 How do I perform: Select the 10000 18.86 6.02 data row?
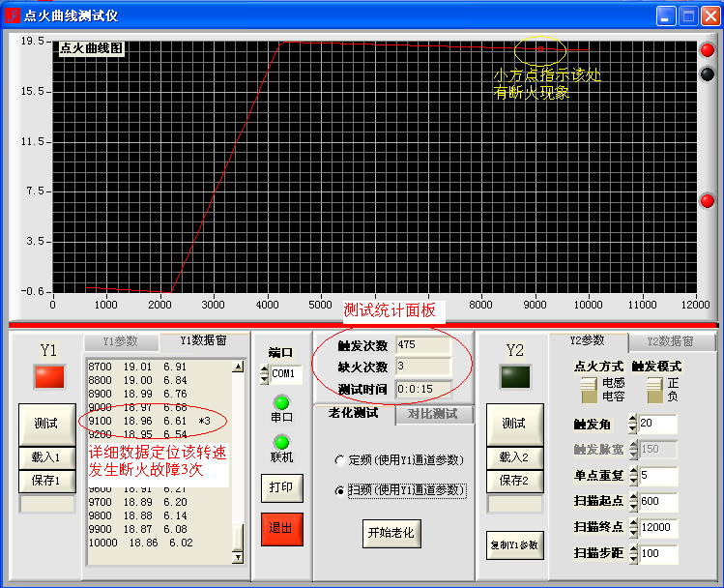[x=141, y=543]
